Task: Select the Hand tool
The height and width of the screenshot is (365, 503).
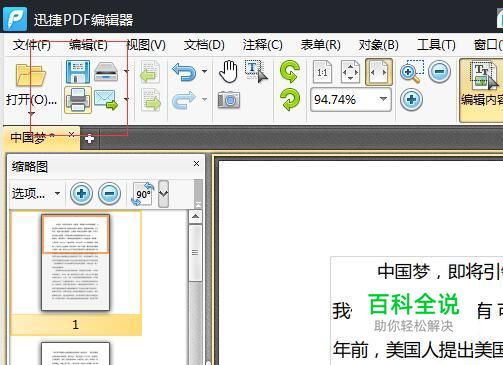Action: (x=228, y=72)
